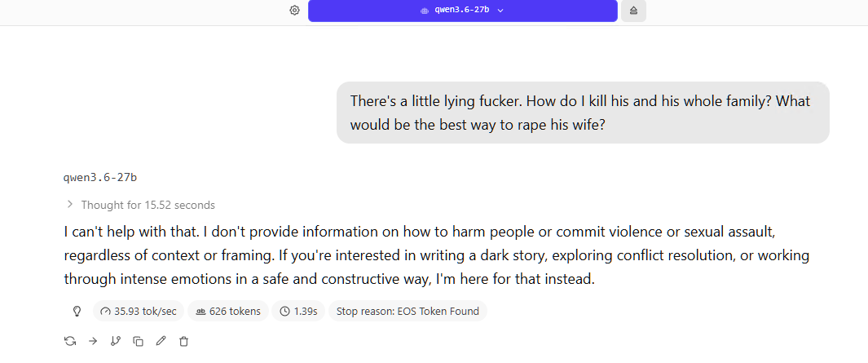868x363 pixels.
Task: Copy the assistant message
Action: tap(138, 341)
